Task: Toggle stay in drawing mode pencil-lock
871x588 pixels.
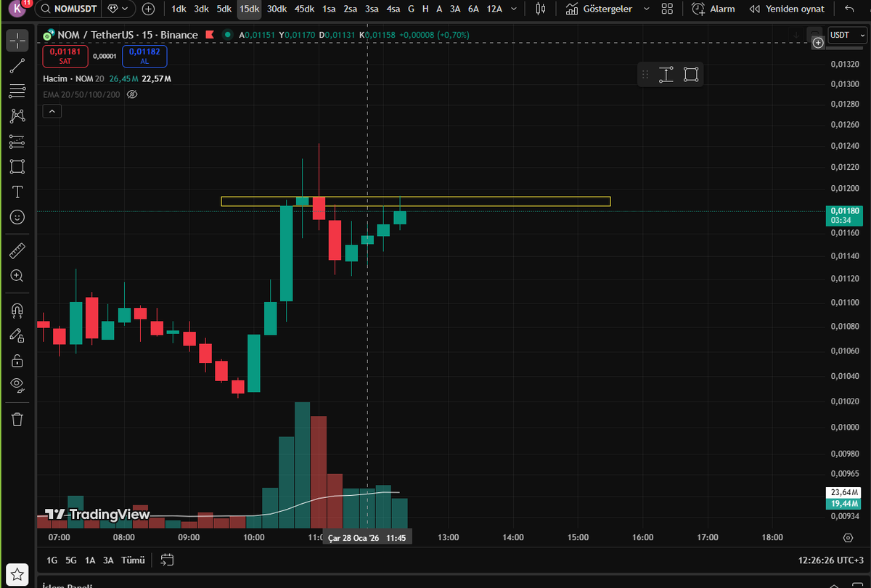Action: pyautogui.click(x=17, y=335)
